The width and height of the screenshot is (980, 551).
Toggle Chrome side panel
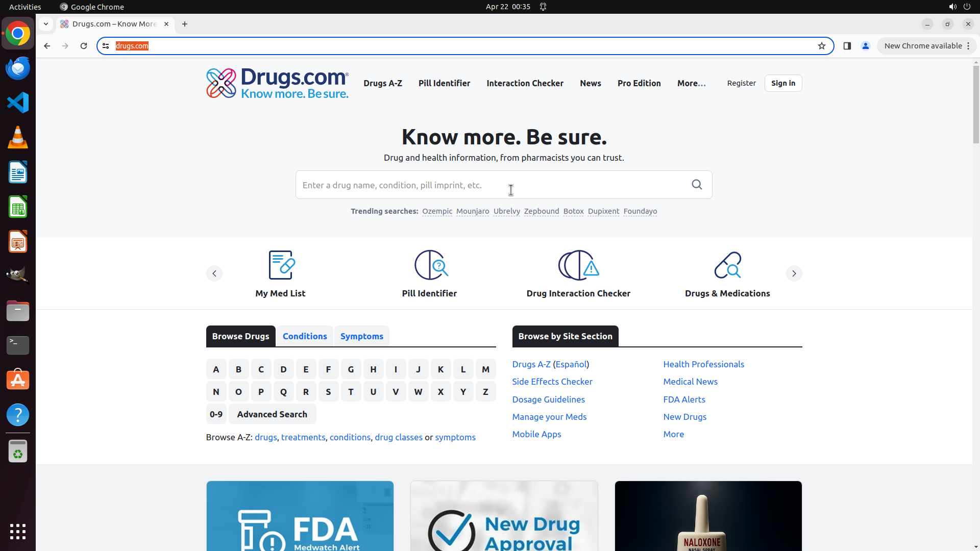click(x=847, y=46)
